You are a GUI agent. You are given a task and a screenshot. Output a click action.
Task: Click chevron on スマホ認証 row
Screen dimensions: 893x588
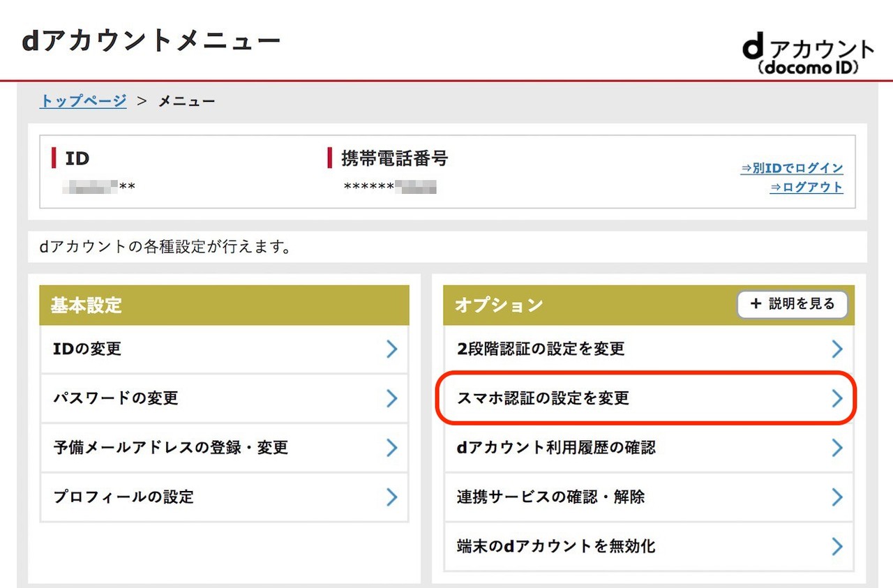pos(837,398)
